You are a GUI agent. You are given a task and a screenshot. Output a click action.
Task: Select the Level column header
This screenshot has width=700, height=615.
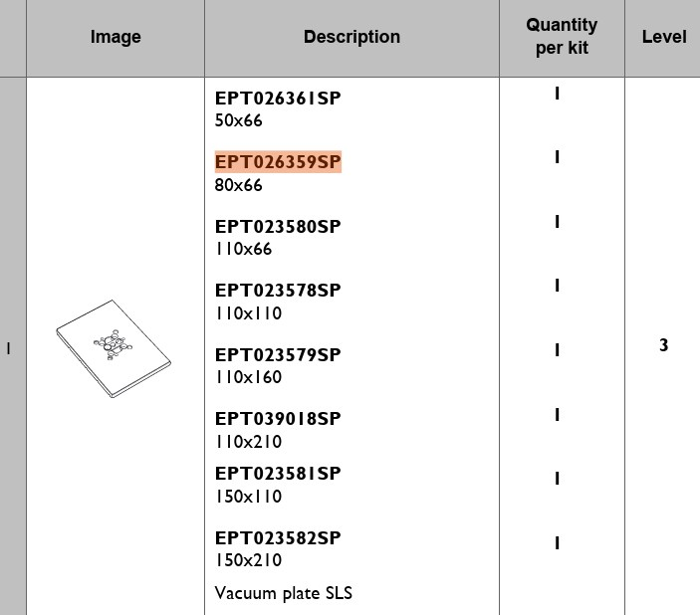663,37
